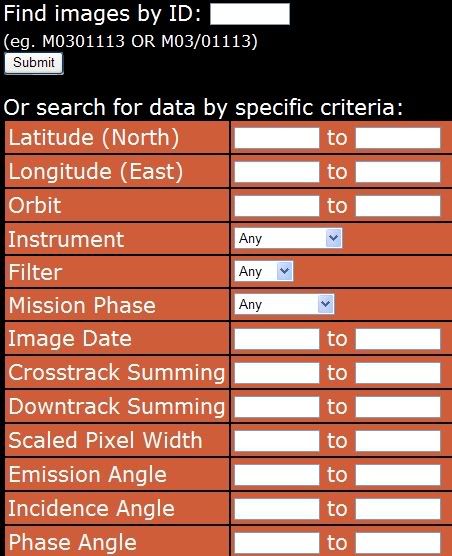This screenshot has width=452, height=556.
Task: Open the Mission Phase dropdown
Action: click(284, 304)
